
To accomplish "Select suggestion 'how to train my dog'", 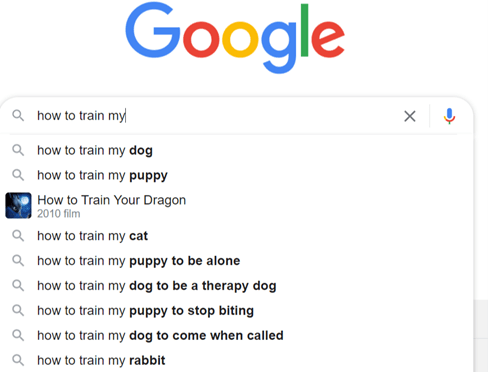I will pyautogui.click(x=237, y=150).
